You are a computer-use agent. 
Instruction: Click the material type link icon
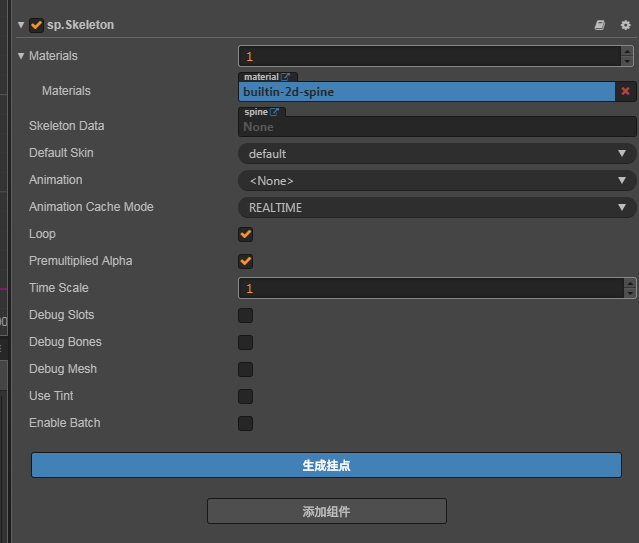click(x=286, y=77)
